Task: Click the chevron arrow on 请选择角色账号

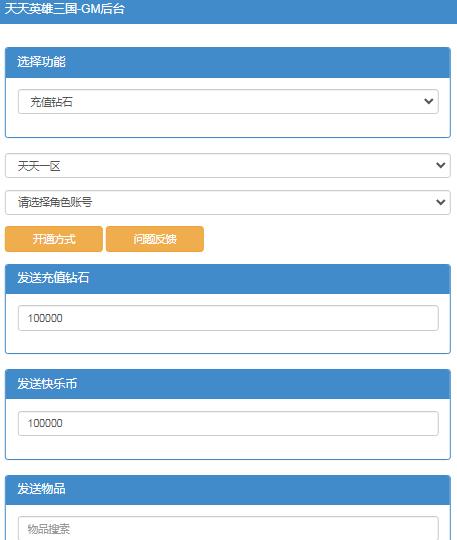Action: 440,202
